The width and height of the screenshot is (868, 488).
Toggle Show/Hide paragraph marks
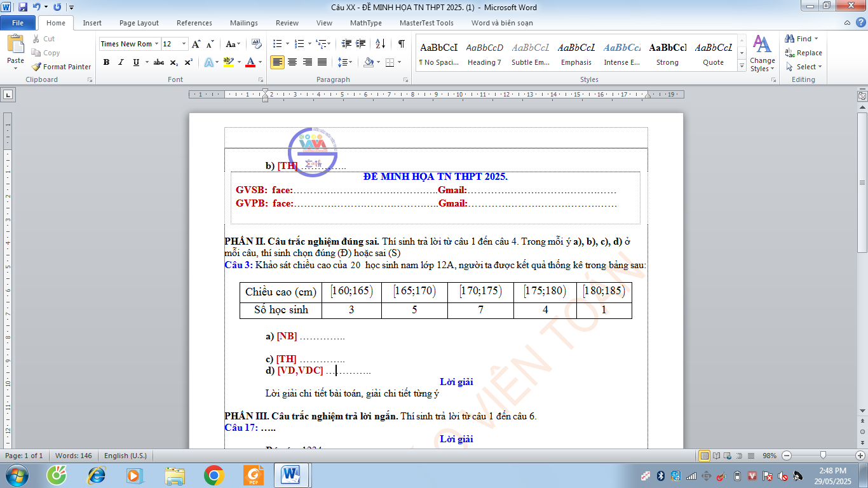coord(402,44)
